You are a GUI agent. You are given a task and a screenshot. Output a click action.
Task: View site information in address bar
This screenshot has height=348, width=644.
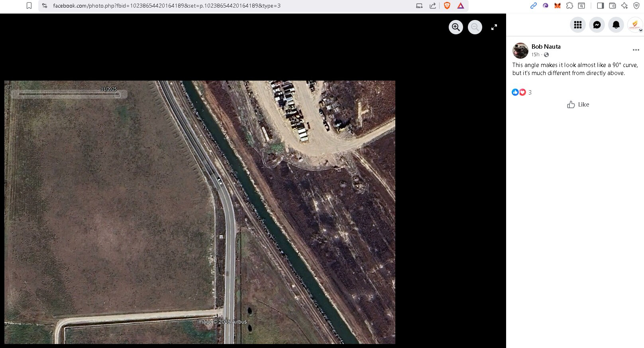pos(45,6)
